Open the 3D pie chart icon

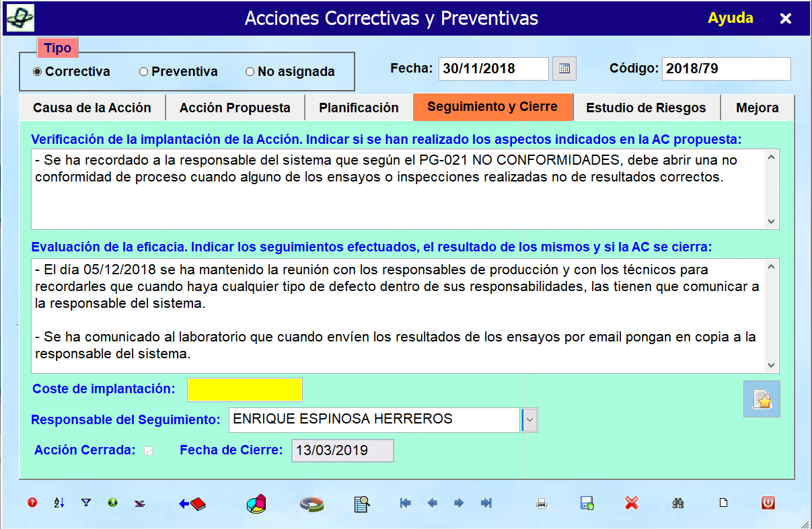256,503
